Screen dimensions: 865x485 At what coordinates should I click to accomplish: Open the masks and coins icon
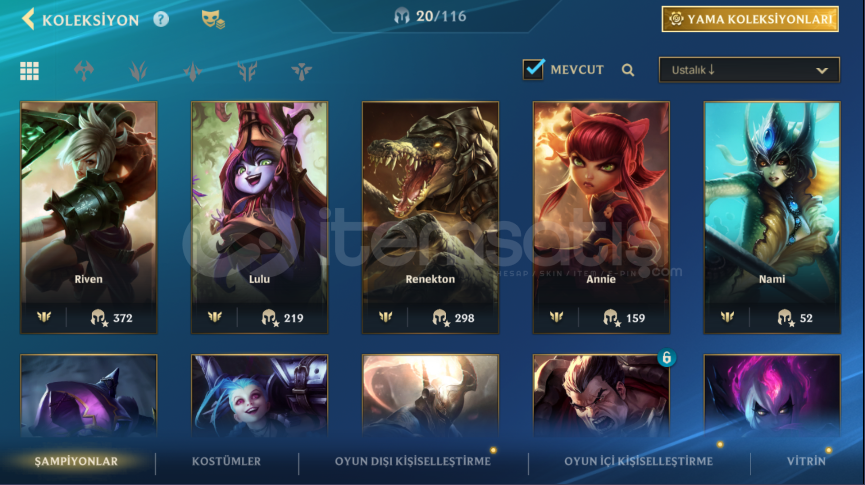[212, 19]
